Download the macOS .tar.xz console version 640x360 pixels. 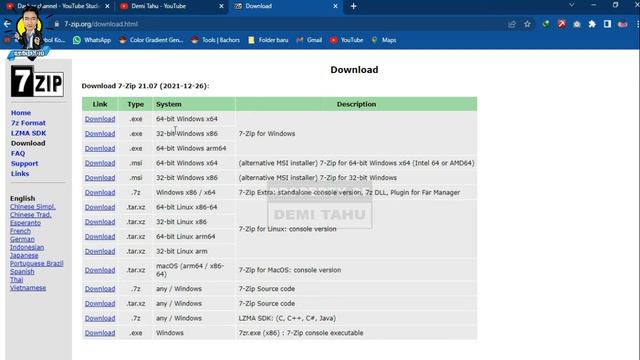click(100, 270)
